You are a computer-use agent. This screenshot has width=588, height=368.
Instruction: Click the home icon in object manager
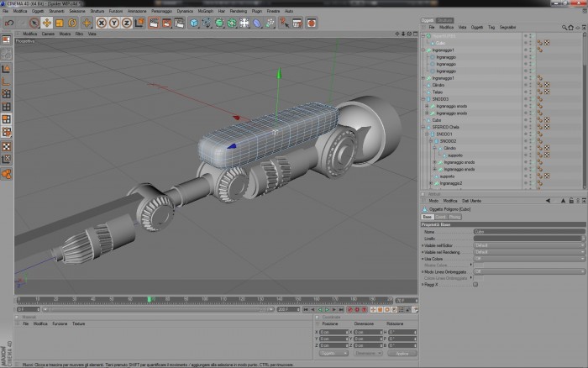click(x=570, y=28)
